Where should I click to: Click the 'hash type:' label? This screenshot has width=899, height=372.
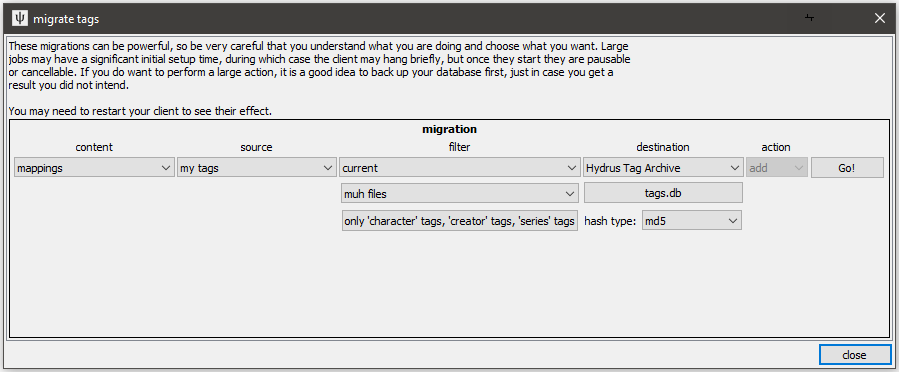pyautogui.click(x=610, y=221)
